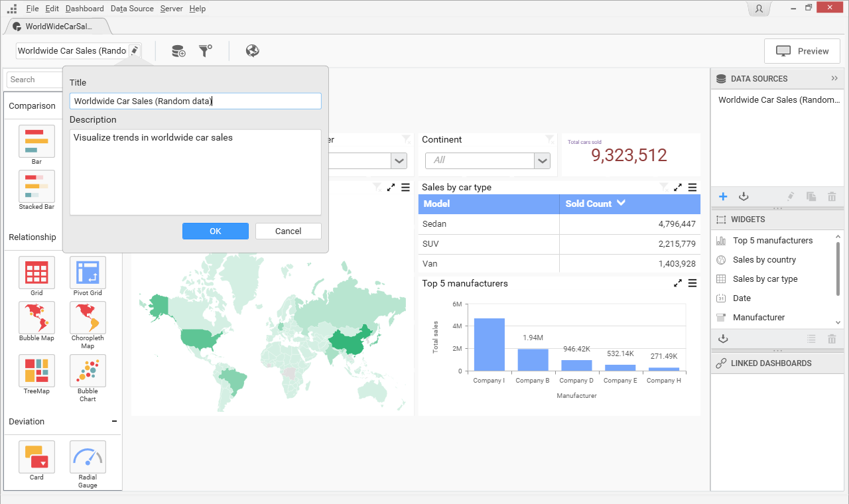Select the Bubble Map widget
Viewport: 849px width, 504px height.
36,318
